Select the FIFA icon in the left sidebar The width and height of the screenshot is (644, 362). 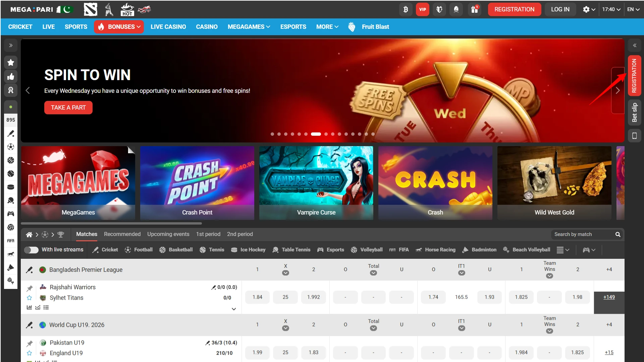point(11,241)
